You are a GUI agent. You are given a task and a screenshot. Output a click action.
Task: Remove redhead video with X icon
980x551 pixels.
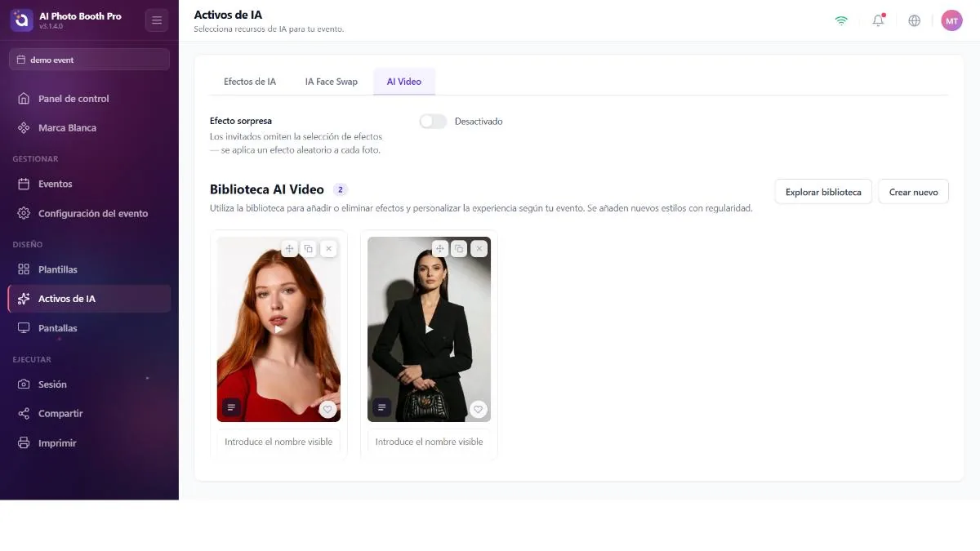click(x=328, y=248)
